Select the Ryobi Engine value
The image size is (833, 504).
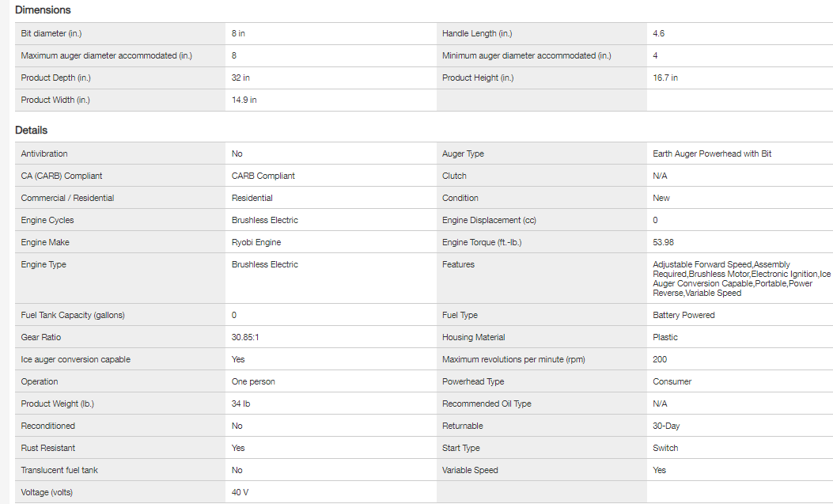click(256, 243)
